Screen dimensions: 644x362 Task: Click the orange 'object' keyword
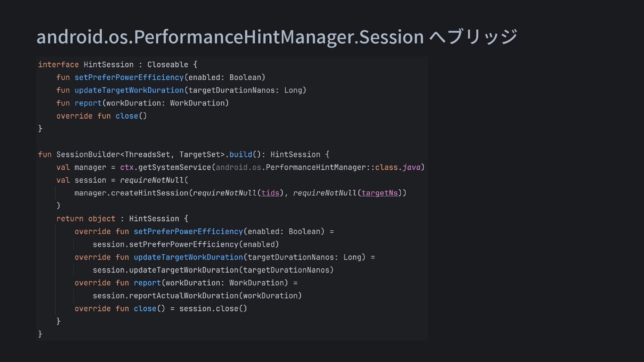[102, 219]
